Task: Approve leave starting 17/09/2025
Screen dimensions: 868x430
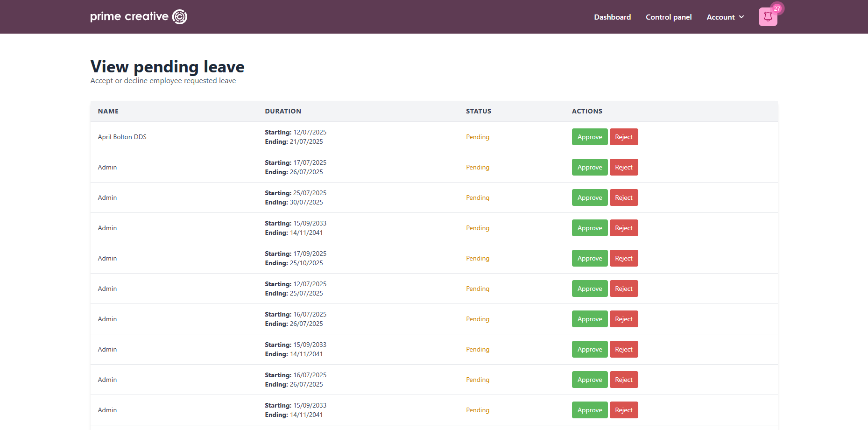Action: [589, 258]
